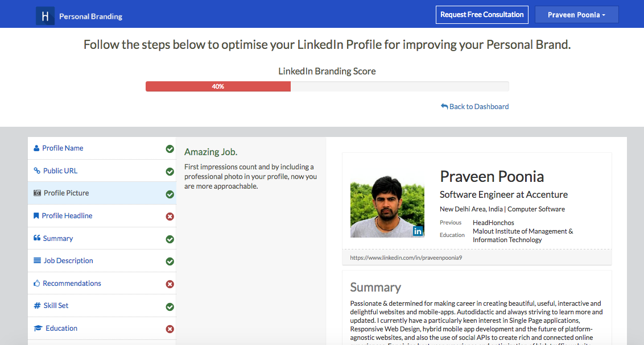
Task: Go to the Skill Set step
Action: tap(102, 306)
